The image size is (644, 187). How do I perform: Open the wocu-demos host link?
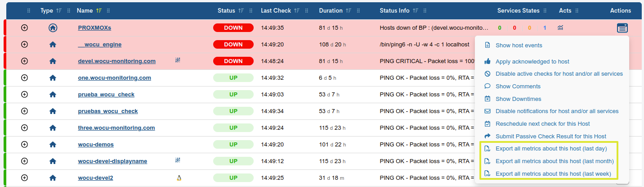pyautogui.click(x=96, y=145)
